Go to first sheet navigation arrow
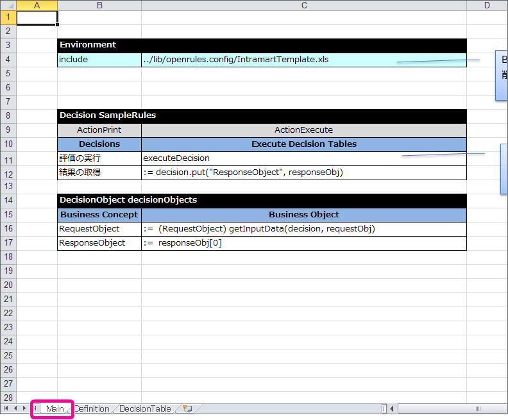 6,408
